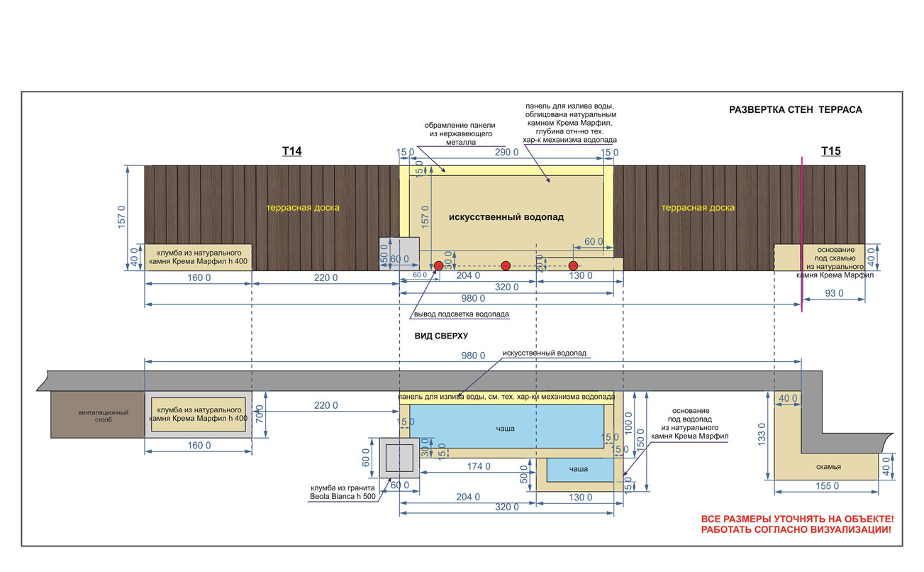
Task: Select the red 'ВСЕ РАЗМЕРЫ УТОЧНЯТЬ' warning
Action: click(x=796, y=525)
